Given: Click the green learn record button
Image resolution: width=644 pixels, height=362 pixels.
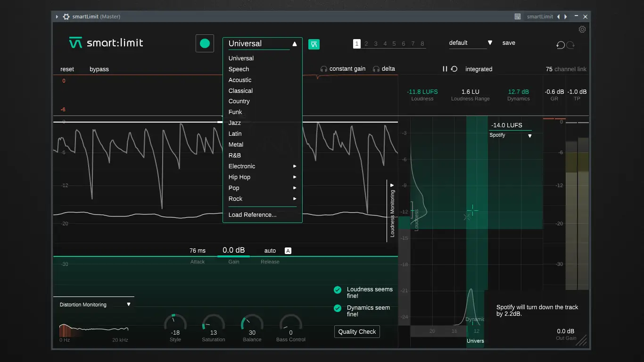Looking at the screenshot, I should click(205, 43).
